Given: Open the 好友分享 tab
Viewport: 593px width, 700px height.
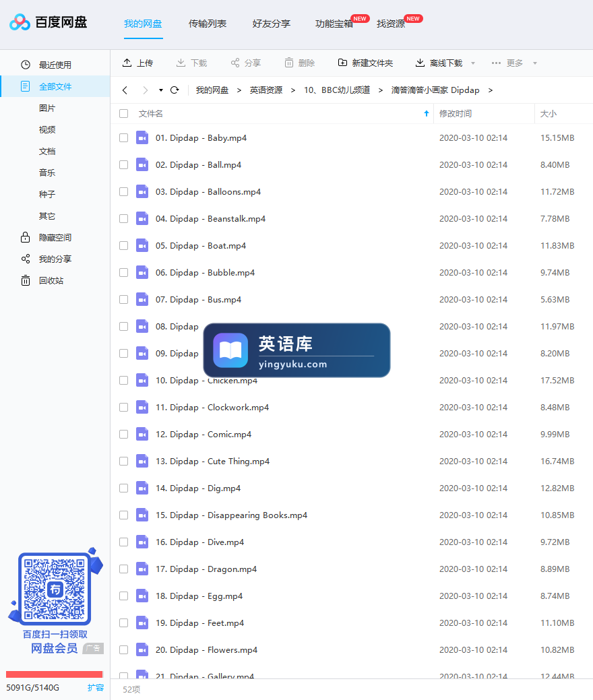Looking at the screenshot, I should coord(271,24).
